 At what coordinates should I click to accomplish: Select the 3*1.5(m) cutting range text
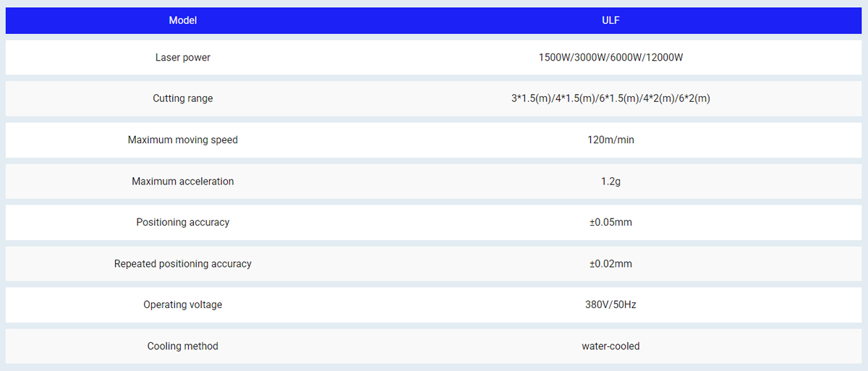click(529, 98)
